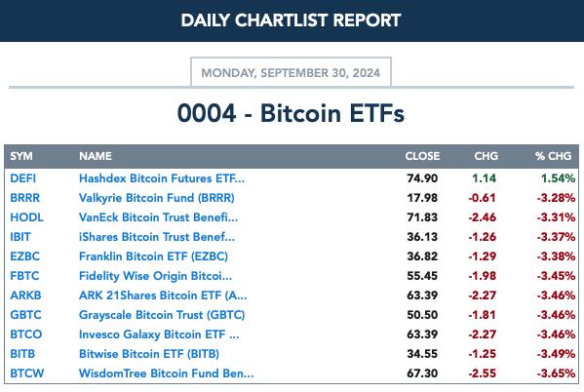Select the BTCO ticker symbol
The image size is (584, 392).
26,334
